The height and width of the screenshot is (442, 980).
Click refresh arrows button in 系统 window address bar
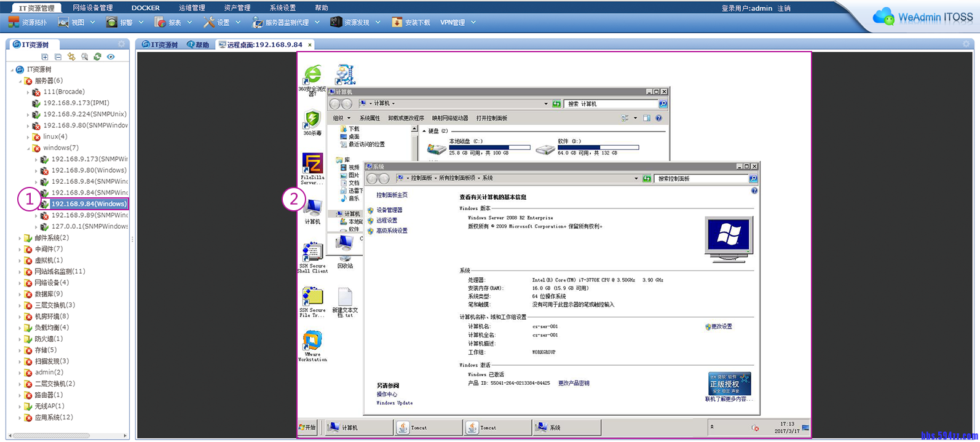[647, 178]
